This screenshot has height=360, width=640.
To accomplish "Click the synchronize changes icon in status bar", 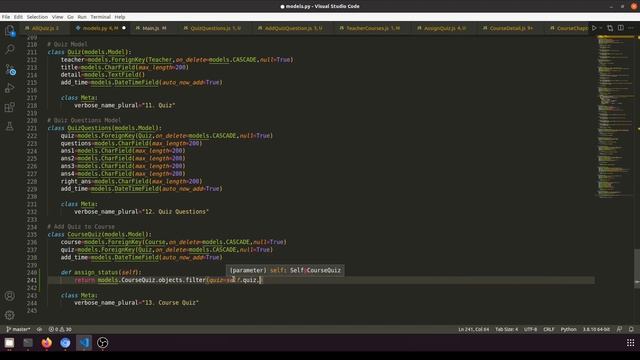I will [39, 329].
